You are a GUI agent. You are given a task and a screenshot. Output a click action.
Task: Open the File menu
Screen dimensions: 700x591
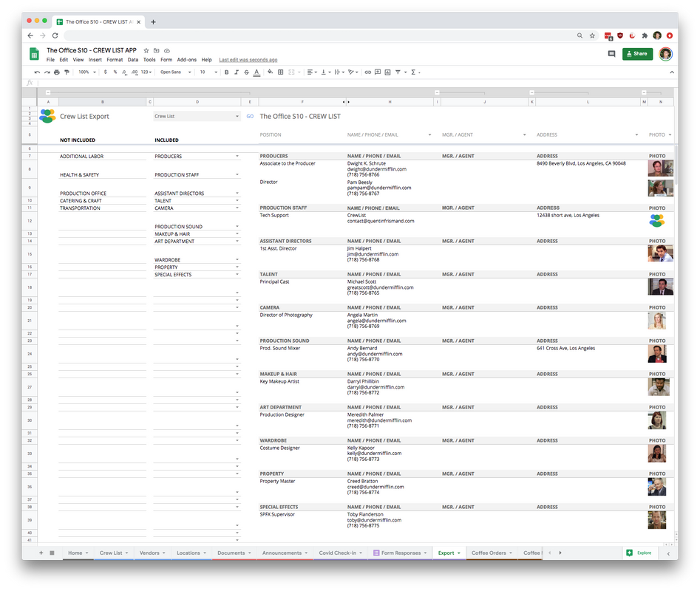50,60
